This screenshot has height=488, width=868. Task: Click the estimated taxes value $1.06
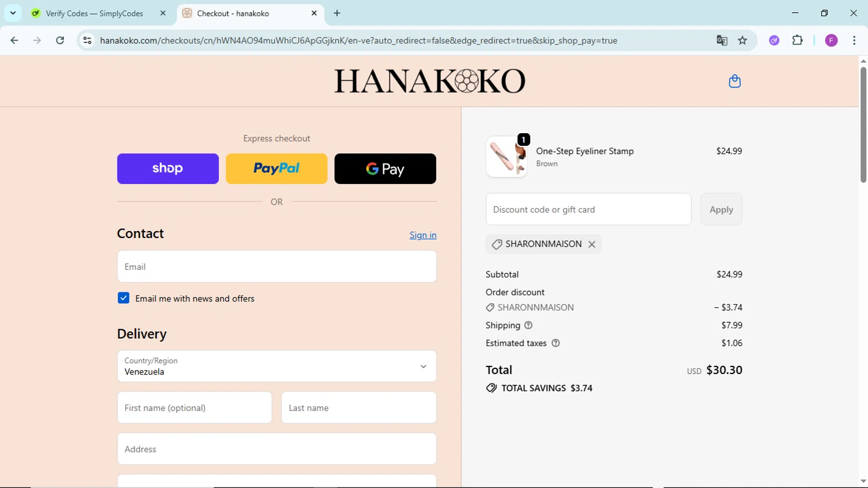(732, 343)
